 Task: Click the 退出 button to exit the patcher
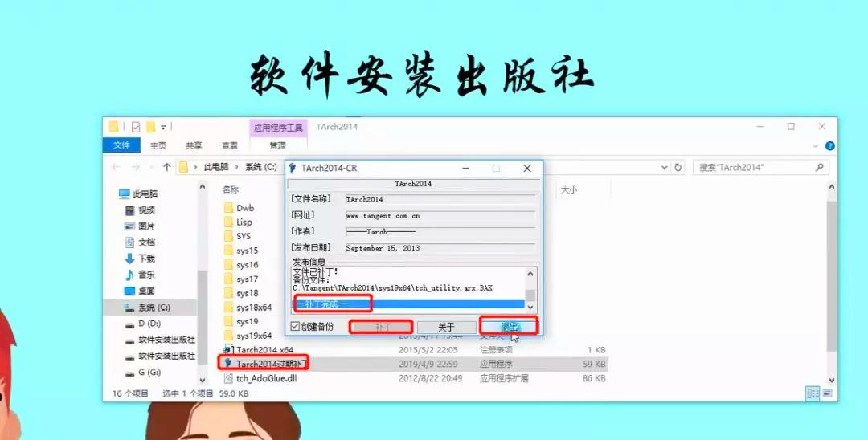pos(509,327)
